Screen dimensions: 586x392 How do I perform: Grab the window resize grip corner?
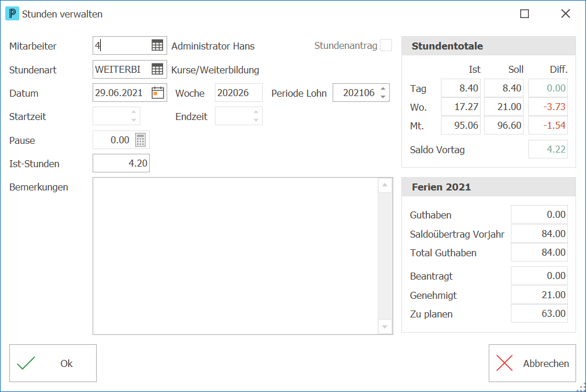point(581,387)
